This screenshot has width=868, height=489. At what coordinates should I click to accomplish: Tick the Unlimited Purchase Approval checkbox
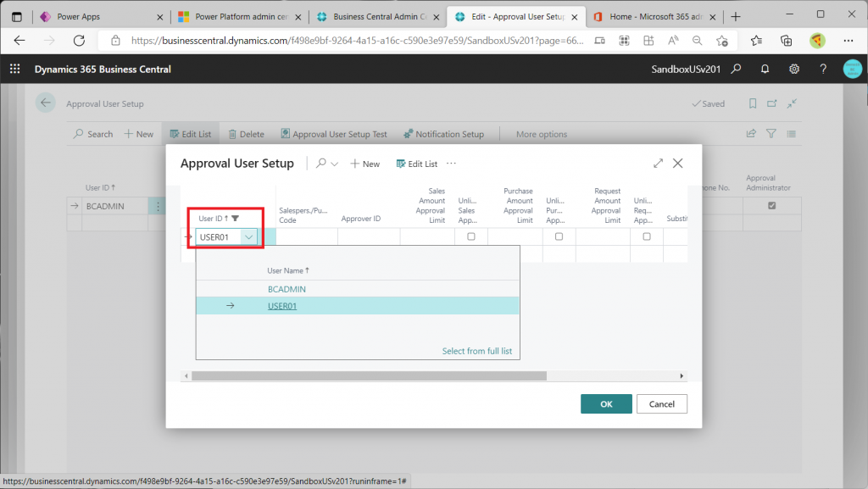coord(559,236)
